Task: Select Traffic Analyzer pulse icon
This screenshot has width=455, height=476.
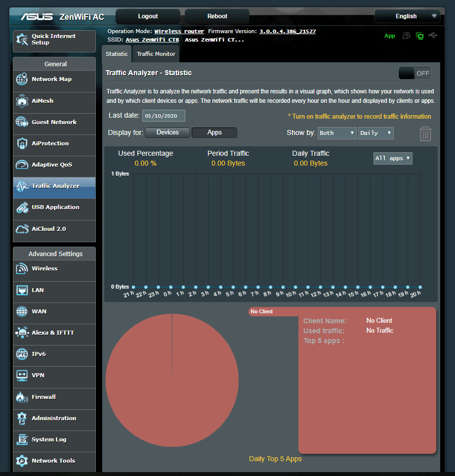Action: click(x=22, y=186)
